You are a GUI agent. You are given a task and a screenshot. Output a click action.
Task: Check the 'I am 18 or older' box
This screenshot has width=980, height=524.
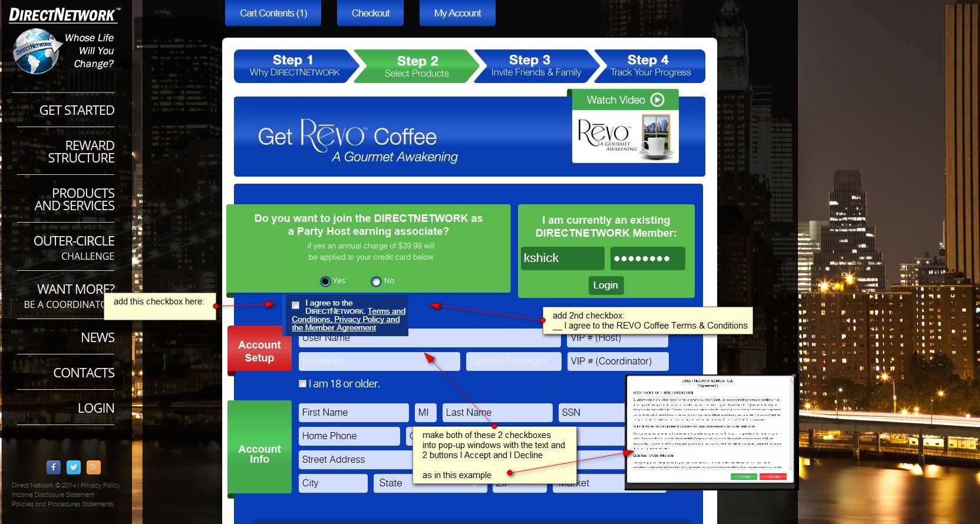coord(302,384)
